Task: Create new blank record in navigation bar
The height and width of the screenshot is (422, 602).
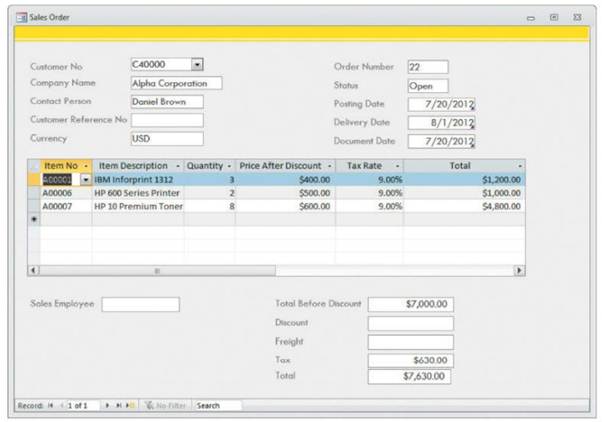Action: click(129, 405)
